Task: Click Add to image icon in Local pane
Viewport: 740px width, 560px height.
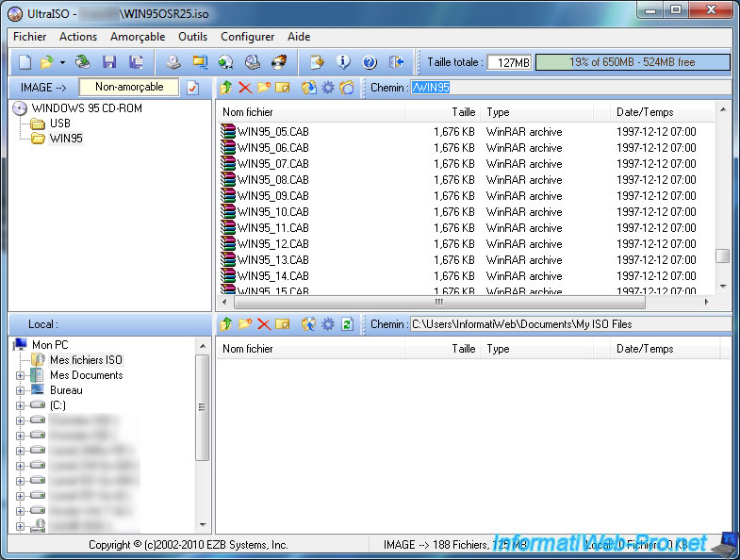Action: pyautogui.click(x=308, y=324)
